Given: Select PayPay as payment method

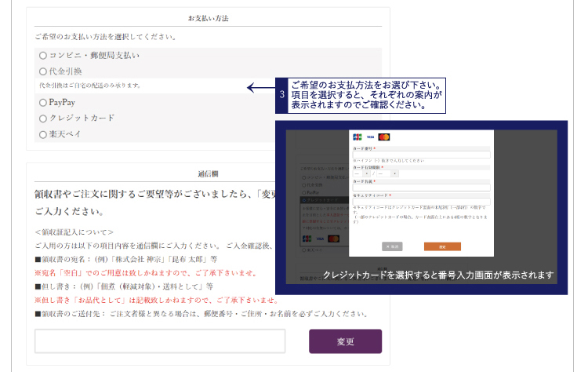Looking at the screenshot, I should [42, 103].
